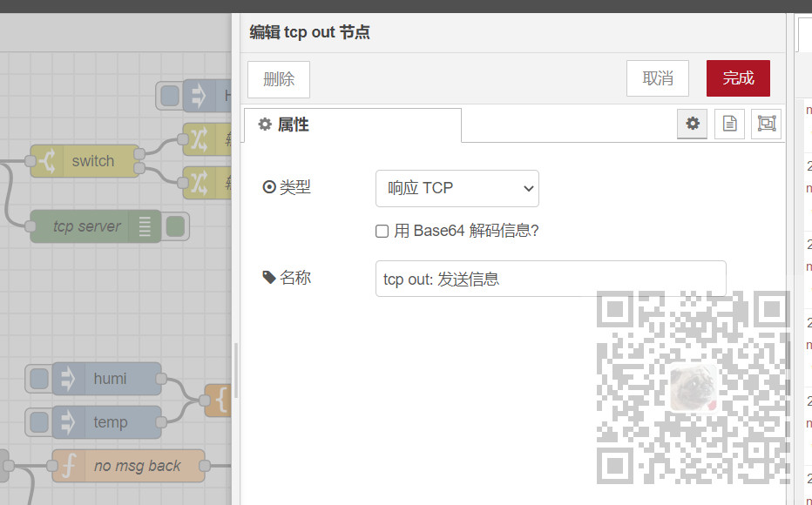Click the Delete (删除) button
This screenshot has height=505, width=812.
[279, 79]
